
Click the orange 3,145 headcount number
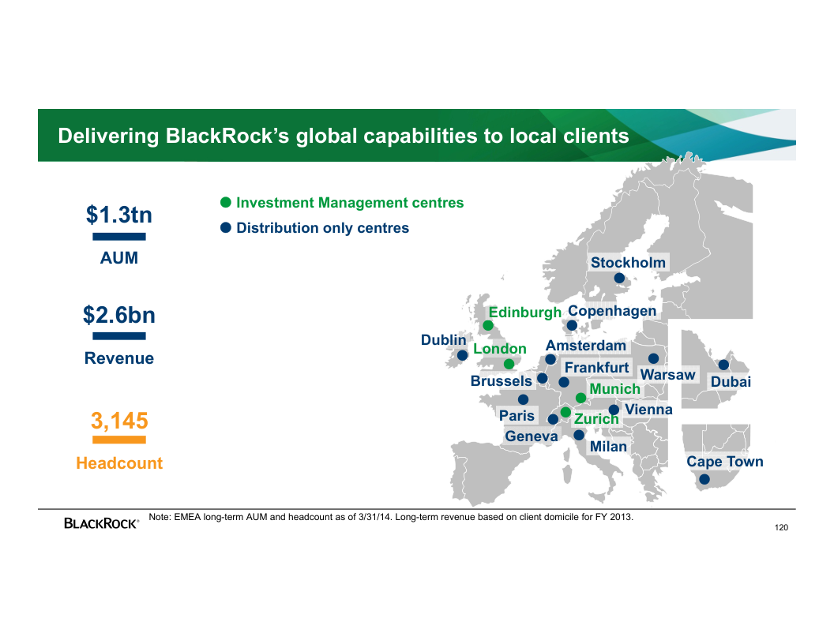119,421
